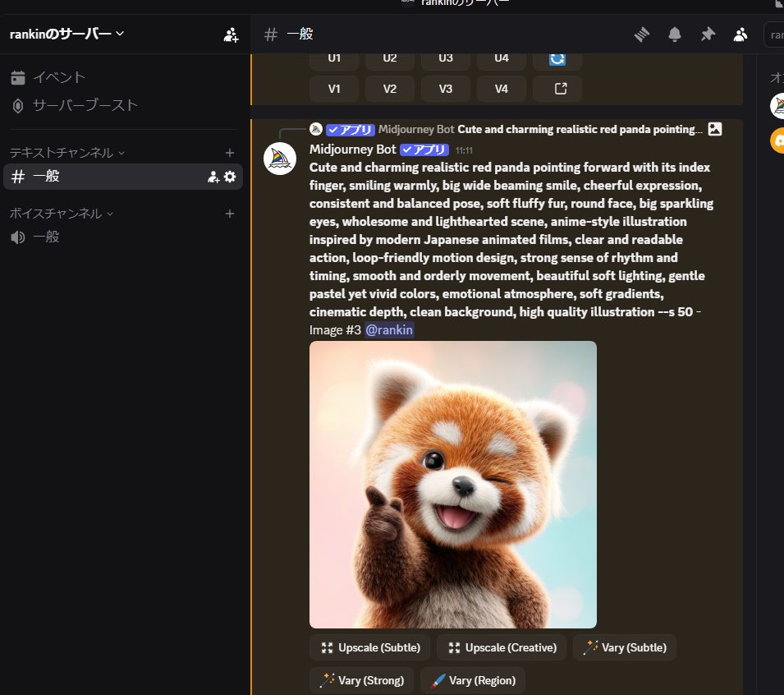
Task: Open イベント in the sidebar
Action: (x=58, y=77)
